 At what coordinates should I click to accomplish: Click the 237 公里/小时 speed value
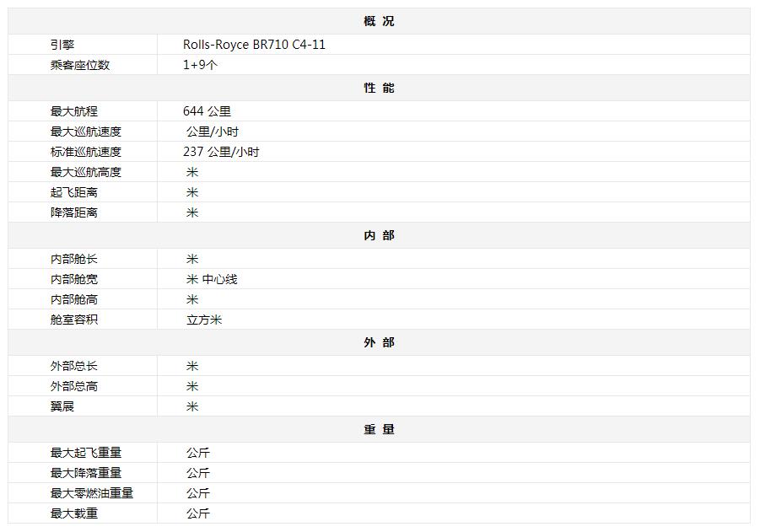(221, 152)
